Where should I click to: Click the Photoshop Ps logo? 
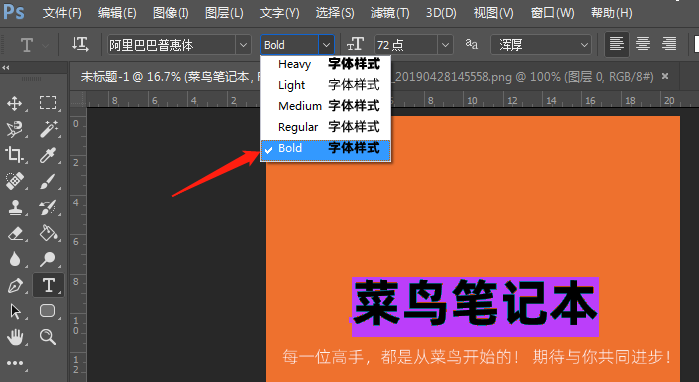[x=14, y=12]
